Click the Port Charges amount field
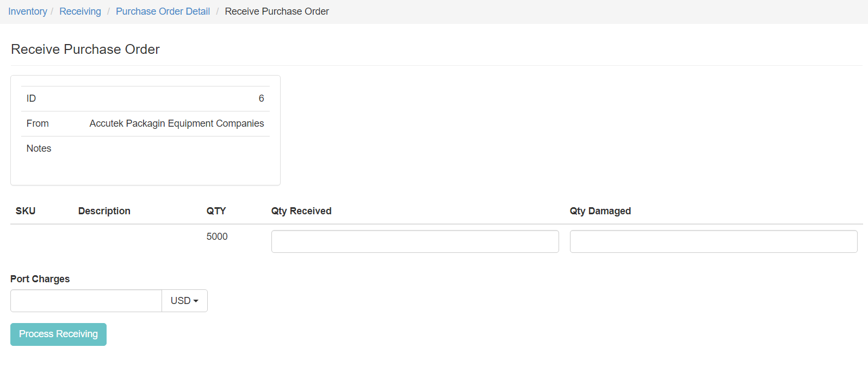This screenshot has width=868, height=366. [86, 301]
